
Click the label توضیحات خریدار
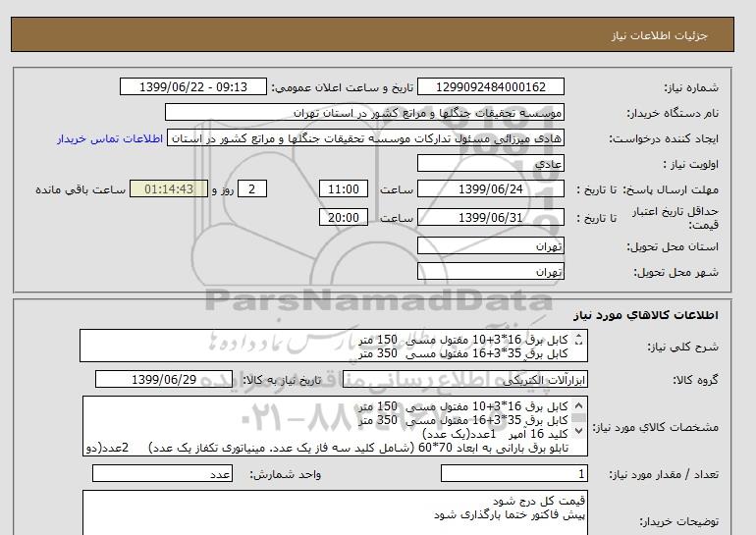[x=678, y=521]
